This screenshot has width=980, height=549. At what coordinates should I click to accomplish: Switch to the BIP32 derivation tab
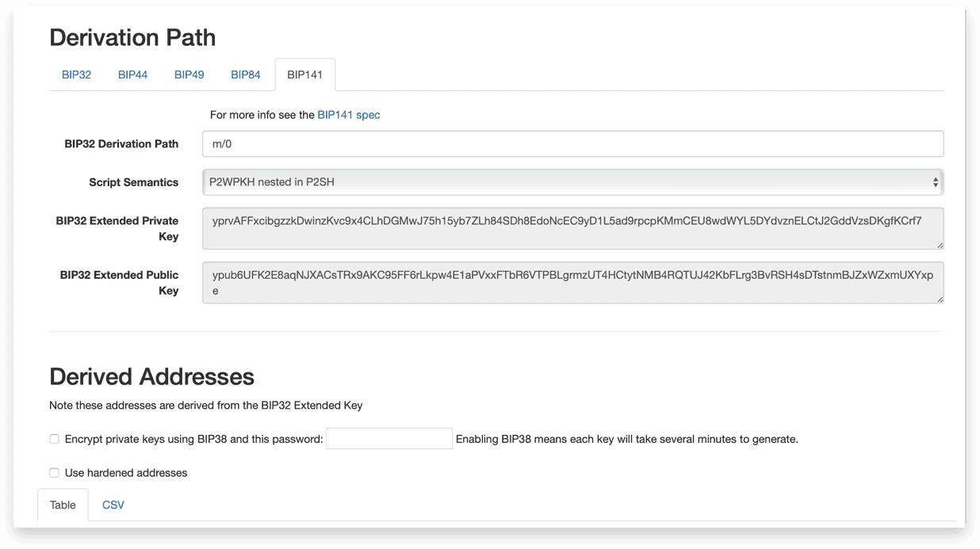pos(76,74)
